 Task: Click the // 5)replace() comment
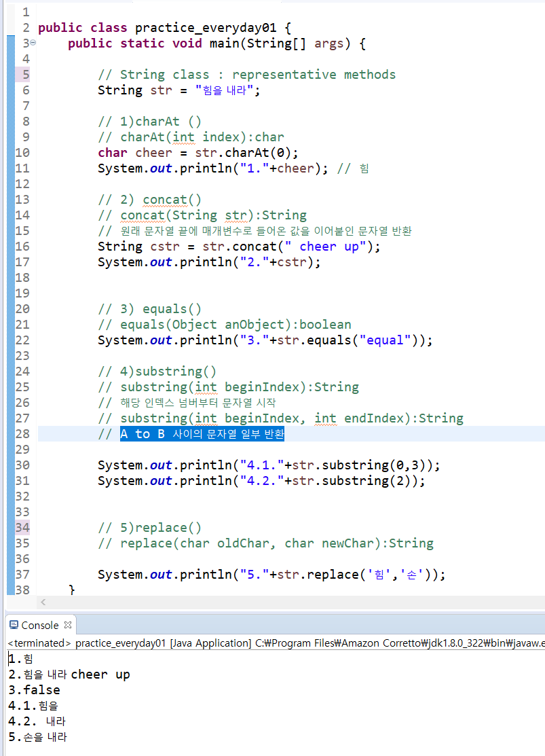(150, 528)
